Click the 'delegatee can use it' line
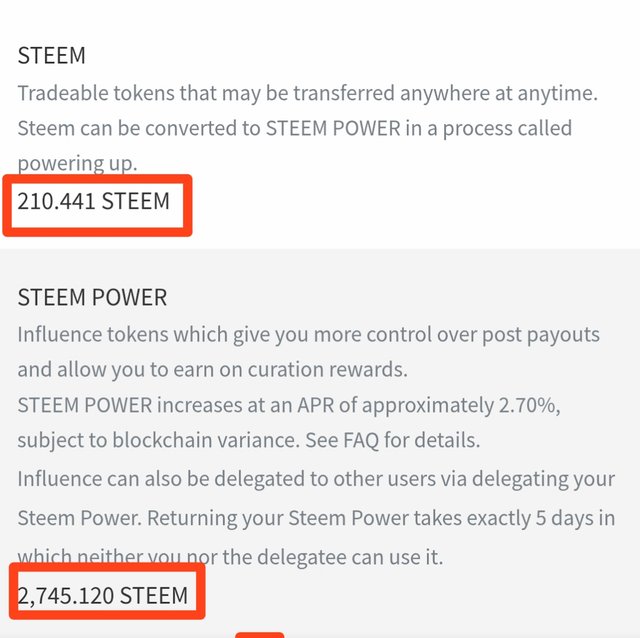Viewport: 640px width, 638px height. point(230,557)
